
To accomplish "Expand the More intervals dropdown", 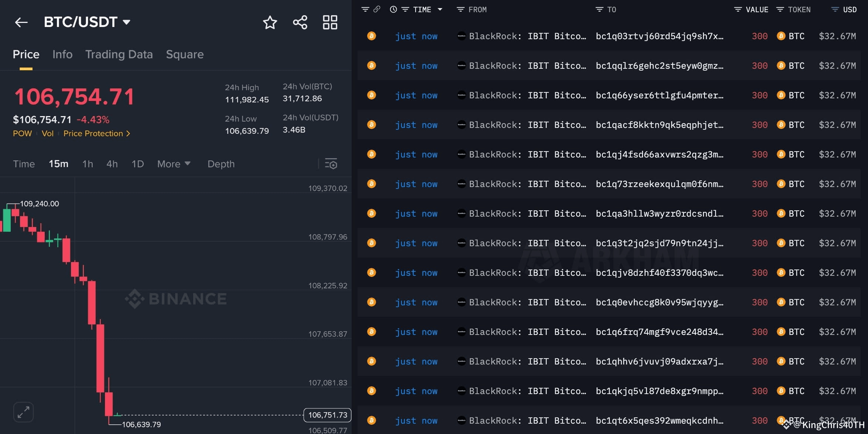I will pyautogui.click(x=174, y=164).
